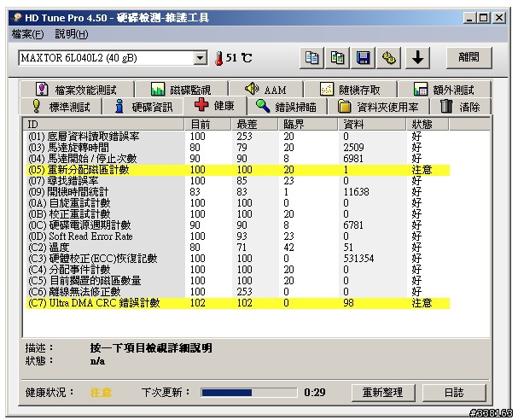The image size is (518, 420).
Task: Click the 日誌 log button
Action: (454, 393)
